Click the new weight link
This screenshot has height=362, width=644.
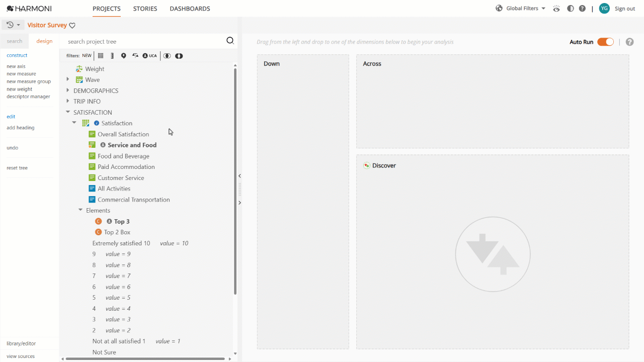tap(20, 89)
